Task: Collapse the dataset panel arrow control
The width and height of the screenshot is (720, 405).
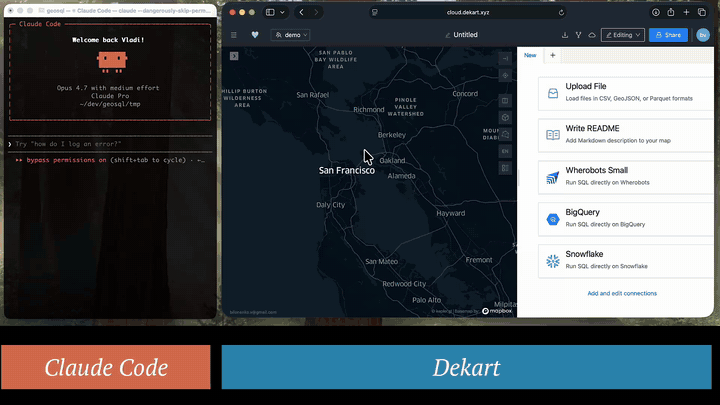Action: pos(505,58)
